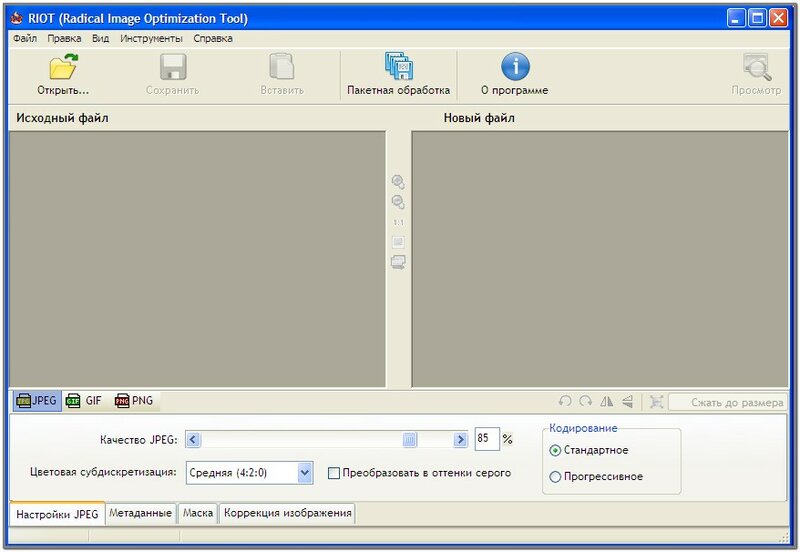Minimize the RIOT window
The width and height of the screenshot is (800, 552).
point(736,18)
